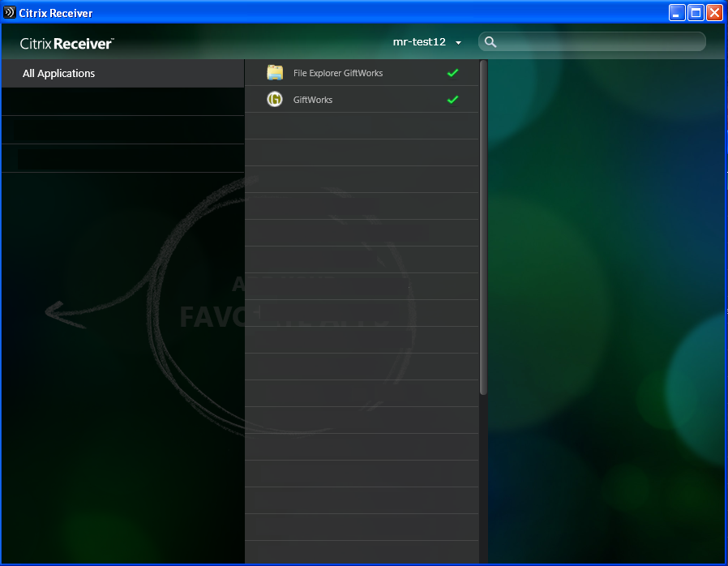Open the mr-test12 account menu
The width and height of the screenshot is (728, 566).
(x=419, y=42)
